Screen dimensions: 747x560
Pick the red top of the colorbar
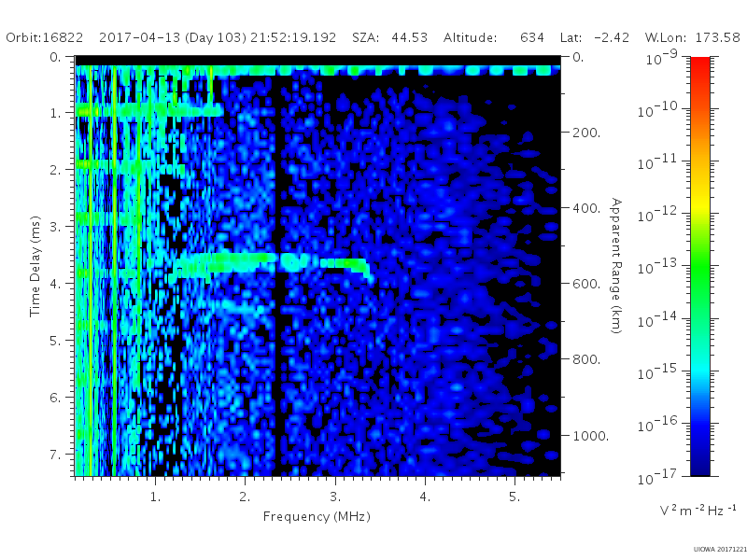pyautogui.click(x=699, y=64)
